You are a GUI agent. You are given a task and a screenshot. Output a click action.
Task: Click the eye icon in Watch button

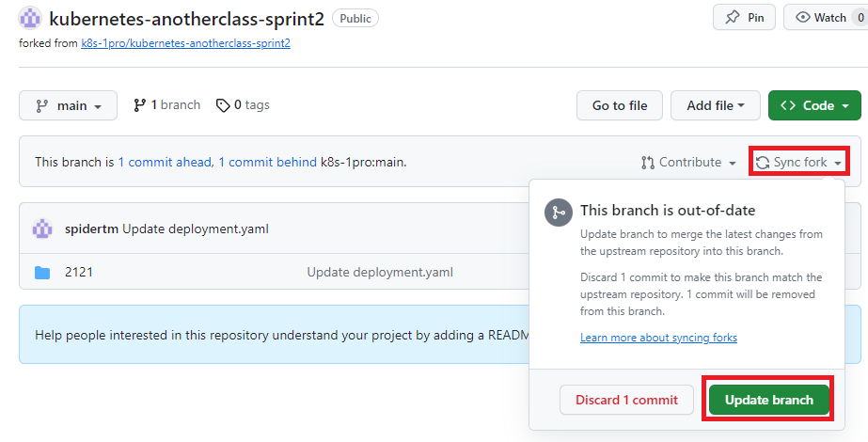[x=802, y=17]
